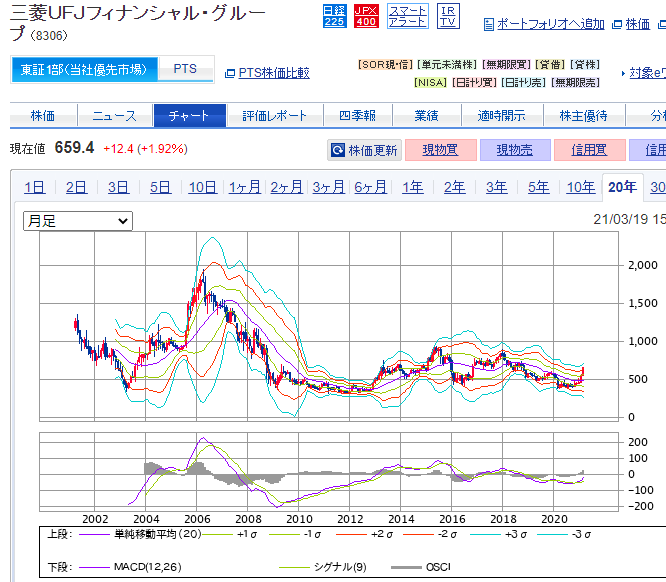The image size is (666, 582).
Task: Select the 3日 chart period
Action: pos(118,187)
